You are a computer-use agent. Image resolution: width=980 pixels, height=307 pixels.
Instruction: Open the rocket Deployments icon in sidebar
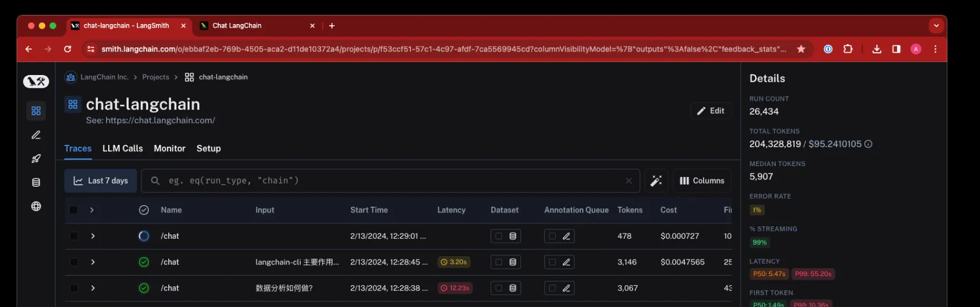pos(36,159)
